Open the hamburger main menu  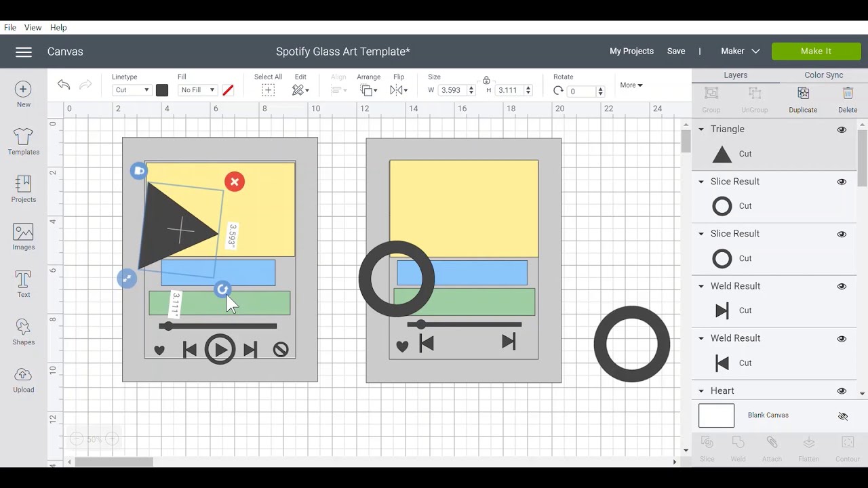coord(24,52)
